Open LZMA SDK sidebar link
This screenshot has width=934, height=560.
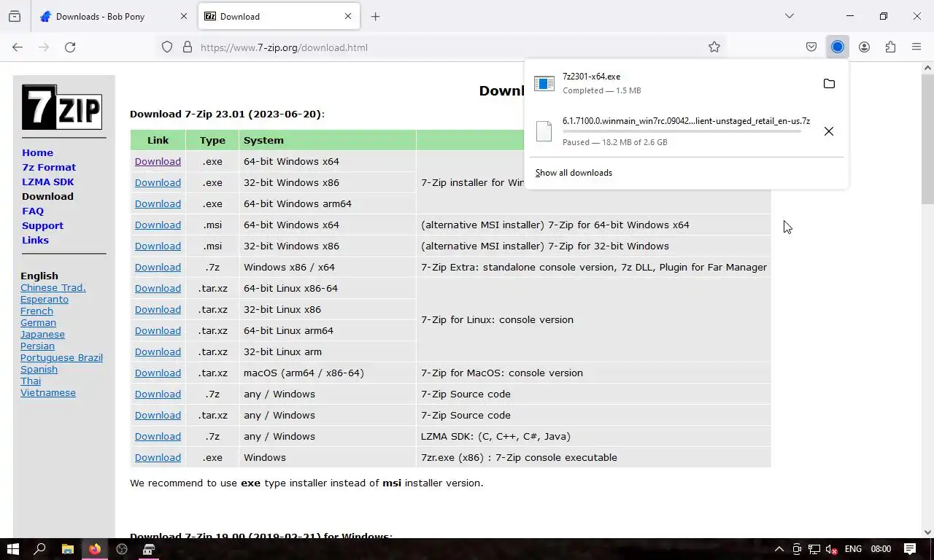pyautogui.click(x=48, y=182)
